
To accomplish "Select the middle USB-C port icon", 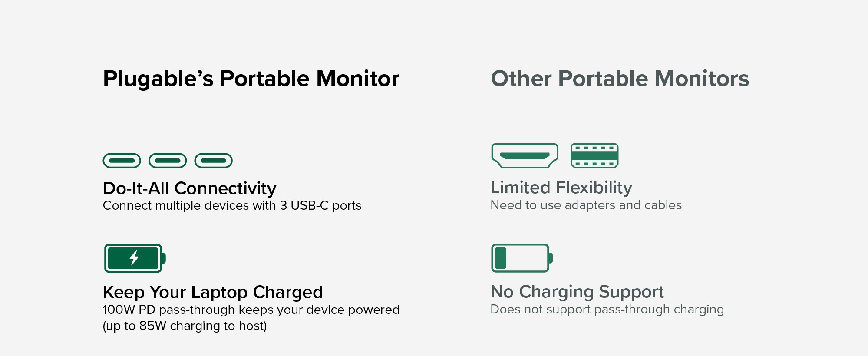I will pyautogui.click(x=168, y=161).
